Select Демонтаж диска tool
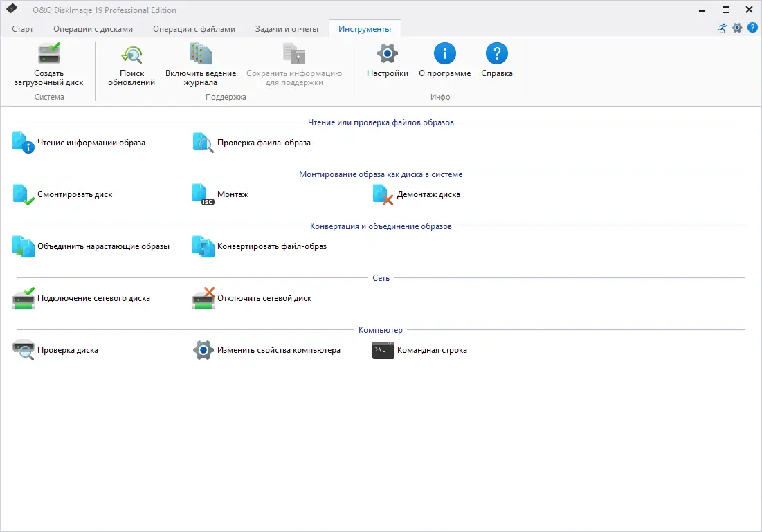The image size is (762, 532). click(417, 194)
